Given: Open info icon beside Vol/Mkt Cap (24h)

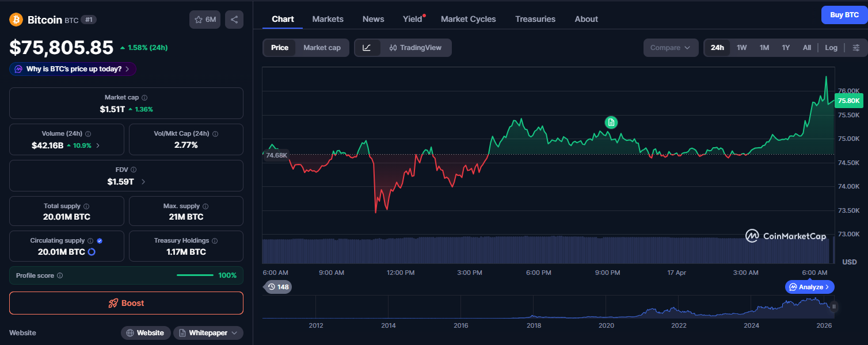Looking at the screenshot, I should (x=215, y=133).
